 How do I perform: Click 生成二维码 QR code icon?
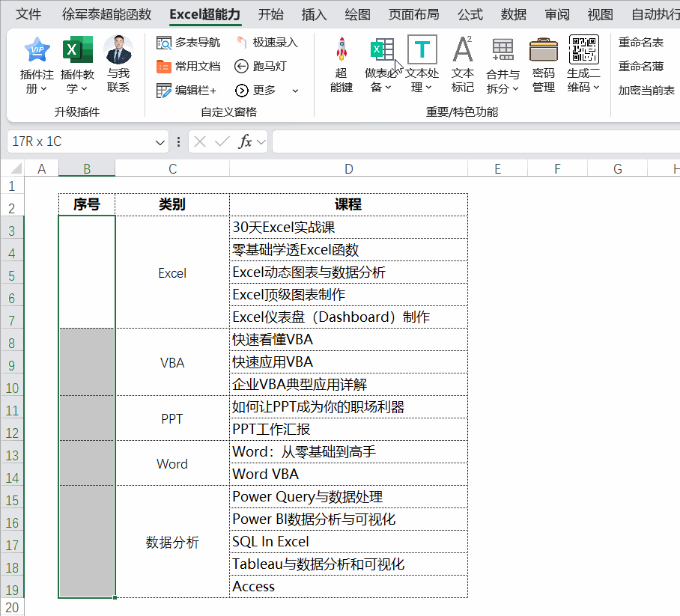point(583,49)
